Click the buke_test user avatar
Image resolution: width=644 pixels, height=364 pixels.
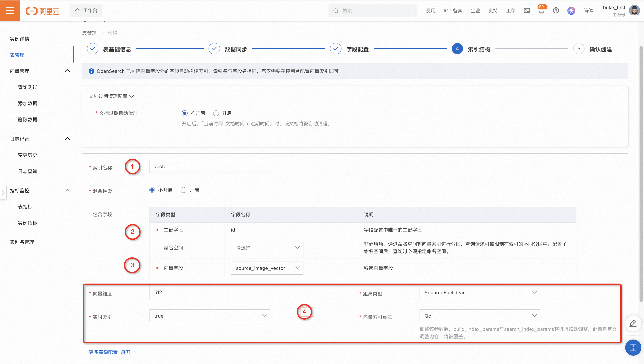click(x=634, y=11)
